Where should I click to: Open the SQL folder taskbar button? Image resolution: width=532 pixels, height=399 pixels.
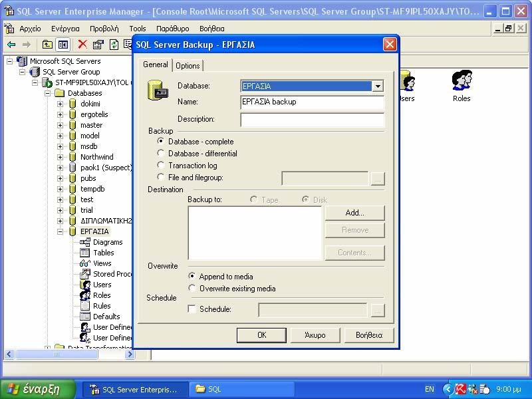pyautogui.click(x=241, y=389)
